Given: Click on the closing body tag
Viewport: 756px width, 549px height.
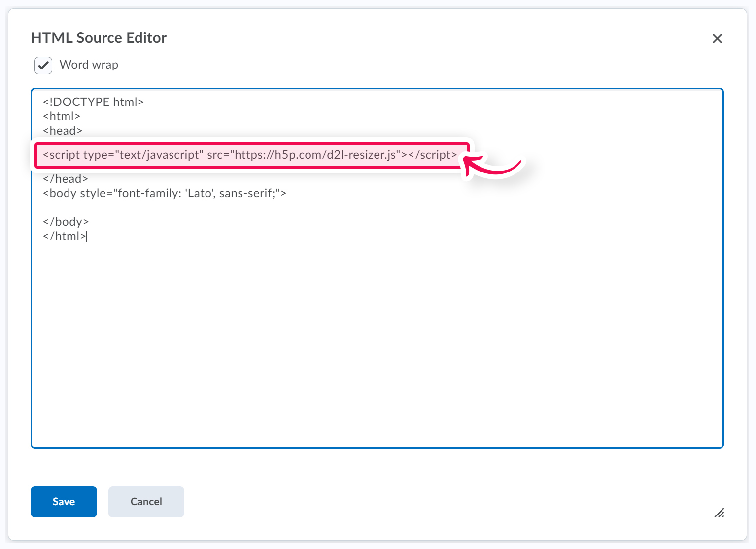Looking at the screenshot, I should click(x=66, y=222).
